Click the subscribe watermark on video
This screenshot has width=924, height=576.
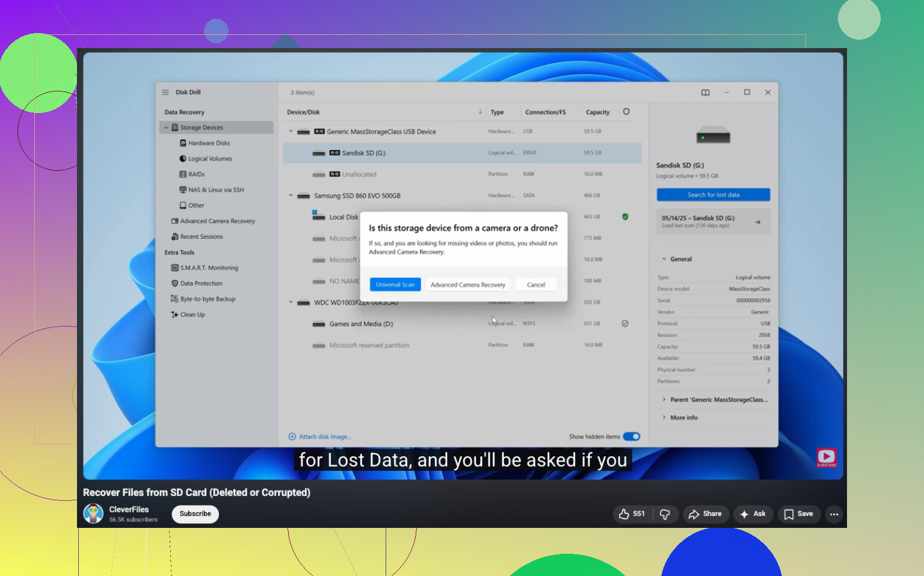coord(827,458)
